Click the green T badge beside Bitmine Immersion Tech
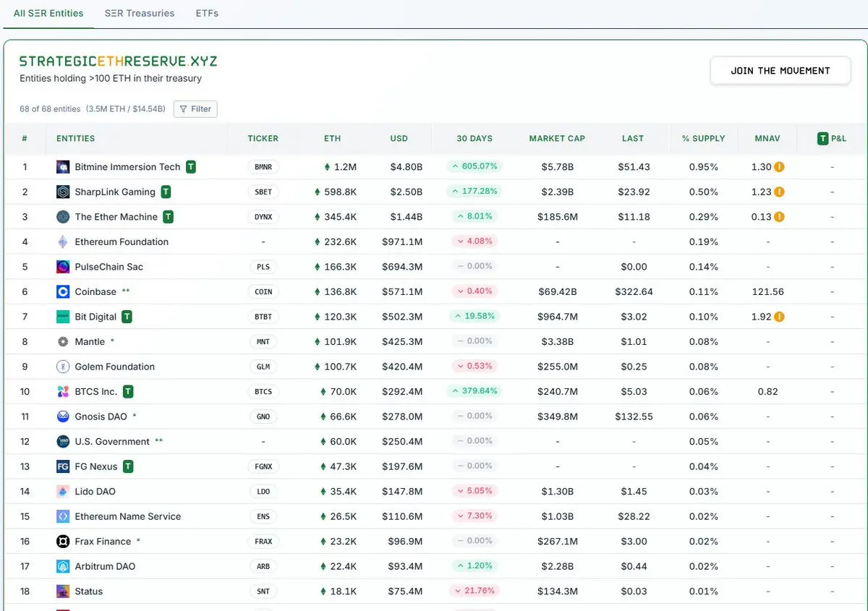The image size is (868, 611). click(x=191, y=167)
